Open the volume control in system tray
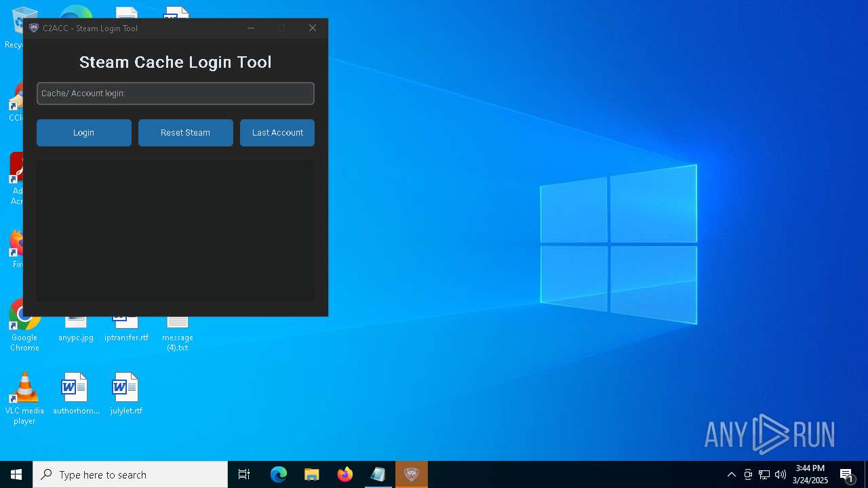868x488 pixels. pyautogui.click(x=781, y=474)
